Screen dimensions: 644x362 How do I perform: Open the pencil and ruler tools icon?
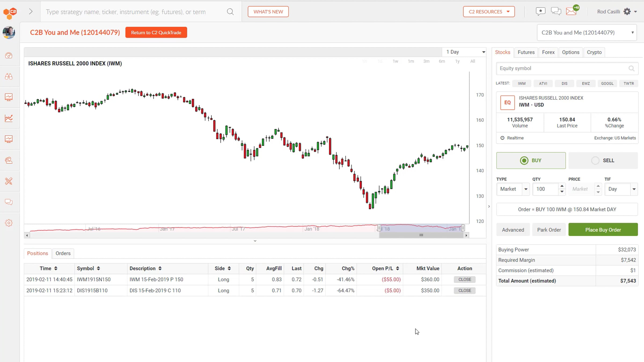9,181
